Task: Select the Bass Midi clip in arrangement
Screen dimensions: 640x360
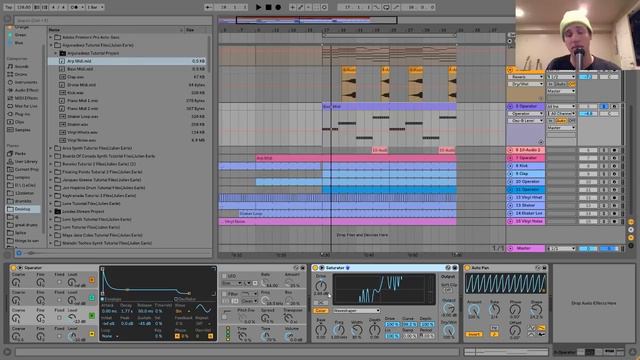Action: click(x=389, y=107)
